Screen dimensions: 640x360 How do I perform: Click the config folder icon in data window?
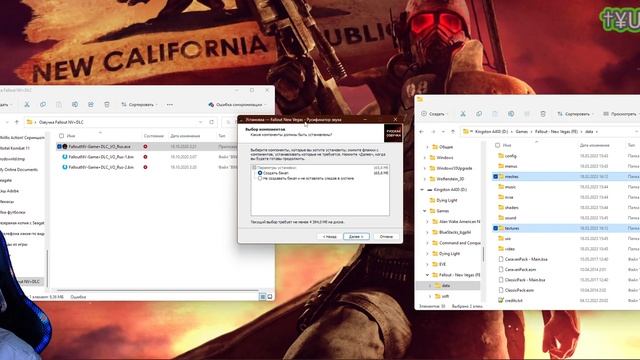coord(501,156)
